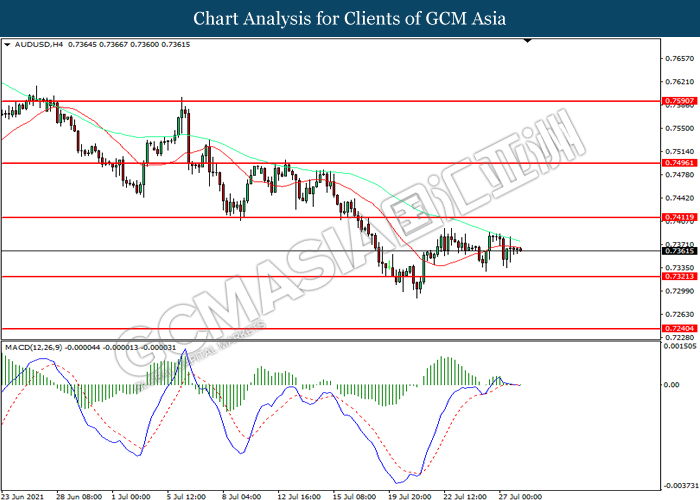Viewport: 700px width, 500px height.
Task: Click the 0.75907 red resistance price tag
Action: [678, 101]
